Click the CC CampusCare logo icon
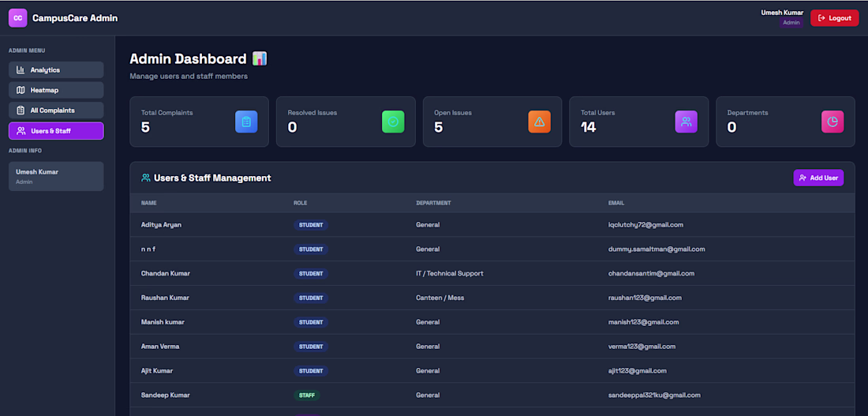The height and width of the screenshot is (416, 868). [x=17, y=17]
